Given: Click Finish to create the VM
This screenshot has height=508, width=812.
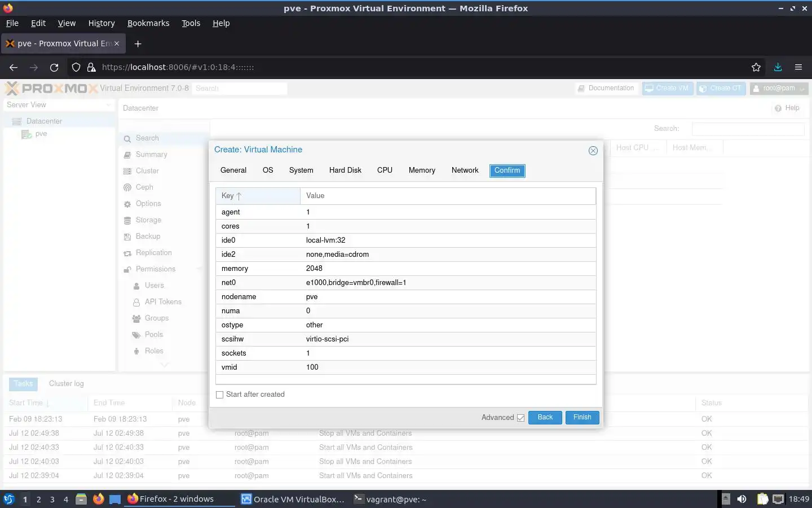Looking at the screenshot, I should pos(582,417).
